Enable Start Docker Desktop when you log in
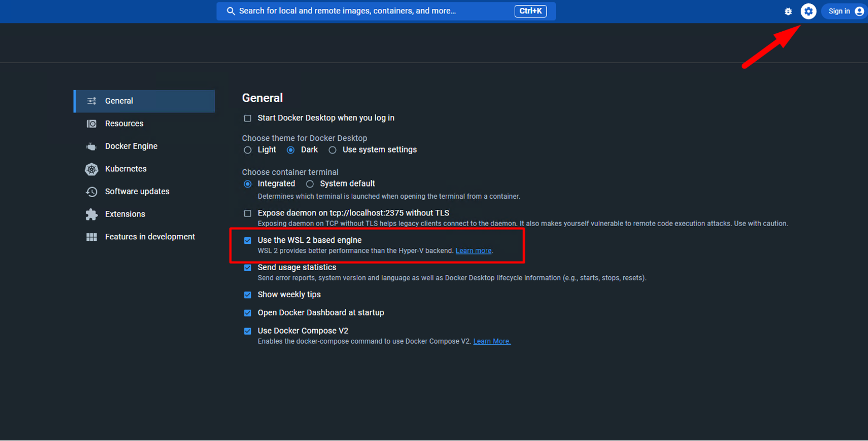Viewport: 868px width, 441px height. tap(248, 118)
